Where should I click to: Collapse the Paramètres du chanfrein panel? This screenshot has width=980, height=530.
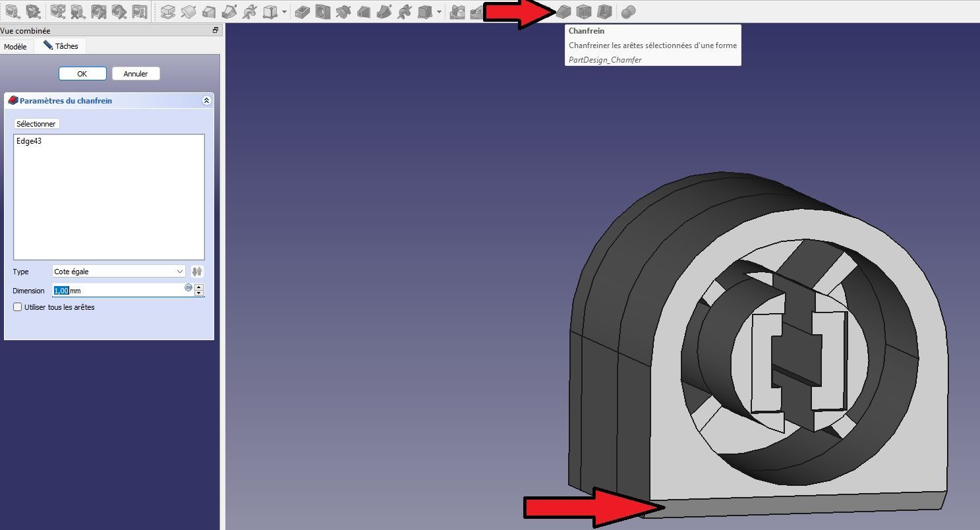[x=206, y=101]
